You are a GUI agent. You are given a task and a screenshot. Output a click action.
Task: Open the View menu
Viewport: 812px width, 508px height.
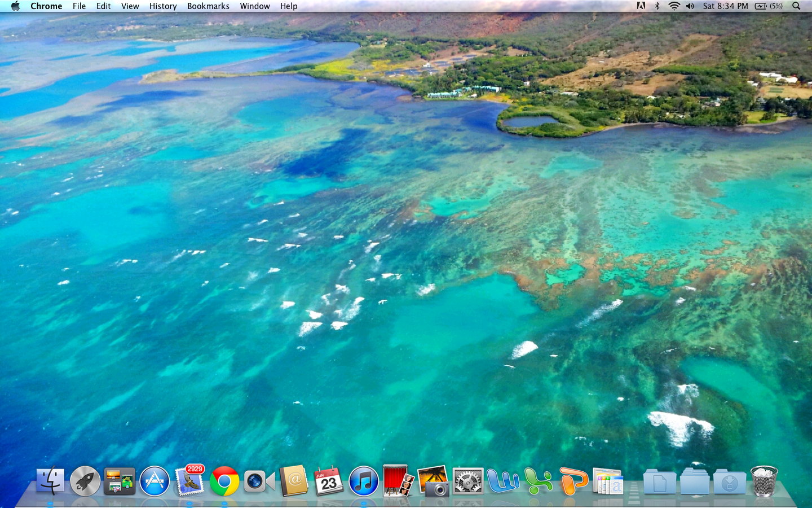click(130, 6)
